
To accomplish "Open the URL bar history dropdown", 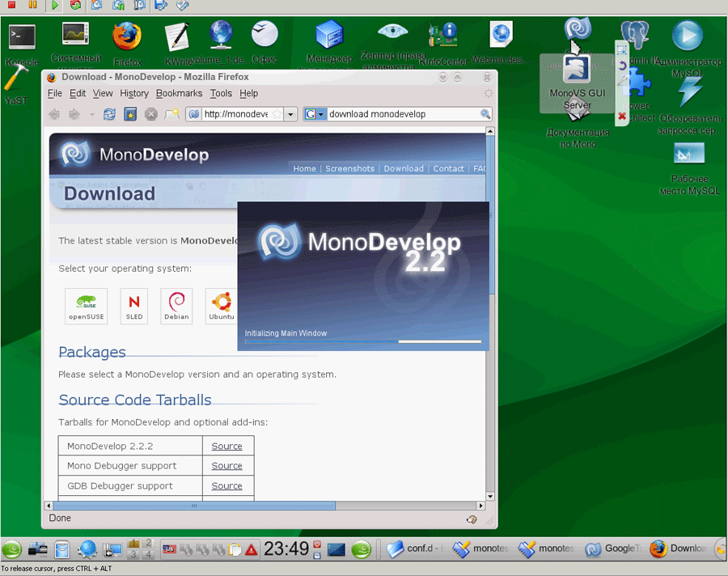I will (290, 114).
